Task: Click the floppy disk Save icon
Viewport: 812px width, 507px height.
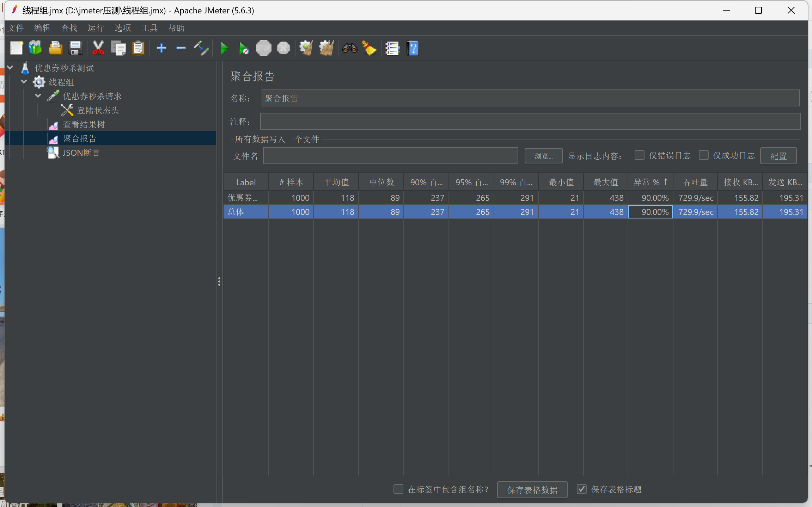Action: click(x=75, y=48)
